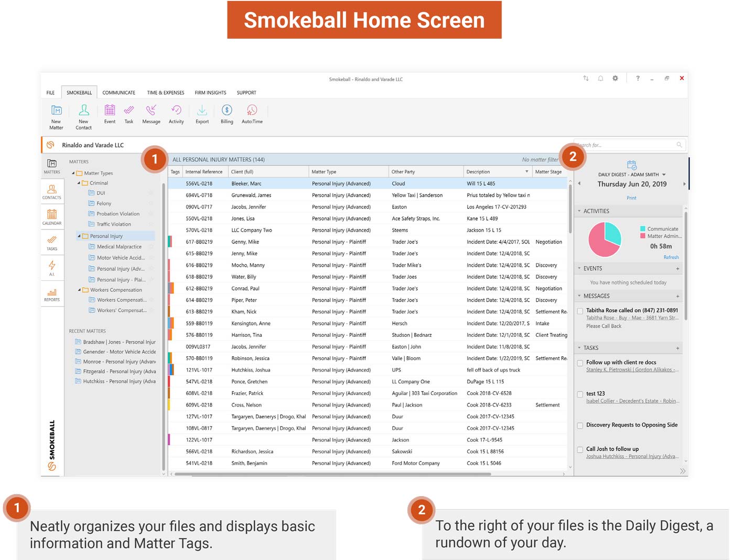This screenshot has width=734, height=560.
Task: Sort by the Client (full) column header
Action: pos(268,172)
